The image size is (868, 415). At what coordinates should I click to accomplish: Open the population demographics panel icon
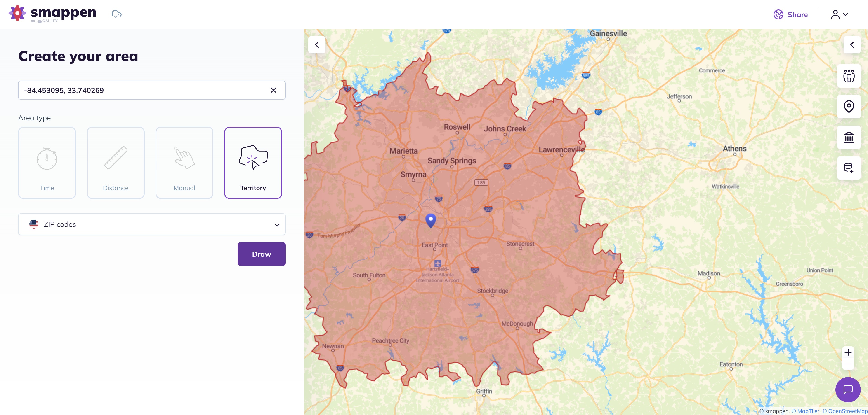pos(849,76)
